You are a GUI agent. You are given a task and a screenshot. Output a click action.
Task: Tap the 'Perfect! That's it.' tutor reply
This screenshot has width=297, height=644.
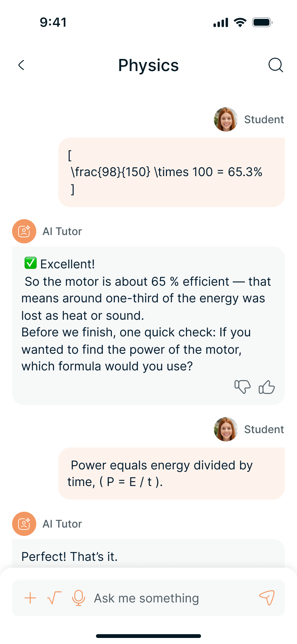[70, 556]
